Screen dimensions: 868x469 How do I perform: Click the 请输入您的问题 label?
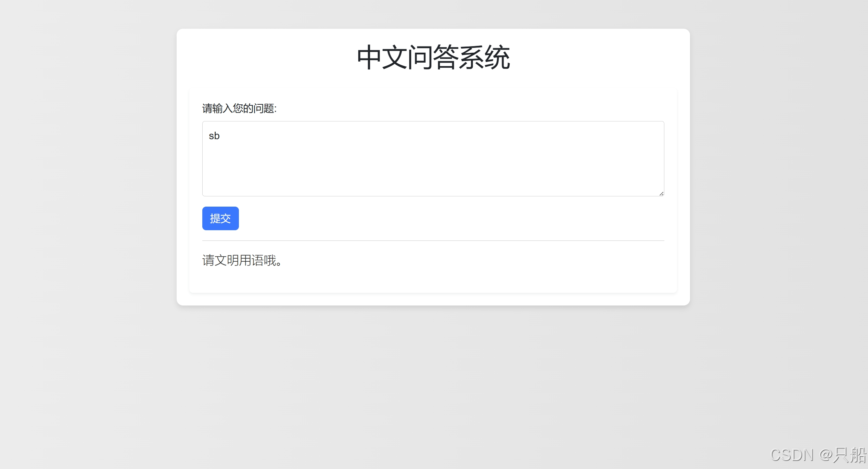tap(239, 108)
